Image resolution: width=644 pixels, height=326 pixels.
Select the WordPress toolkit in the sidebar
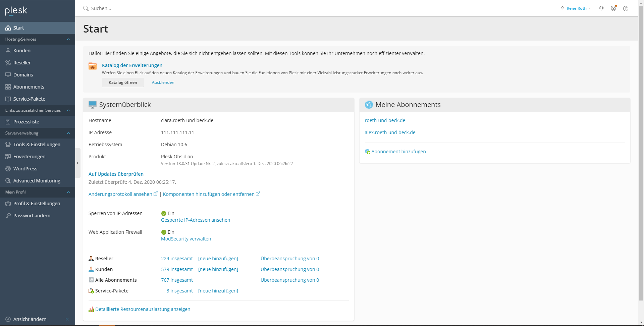[25, 168]
